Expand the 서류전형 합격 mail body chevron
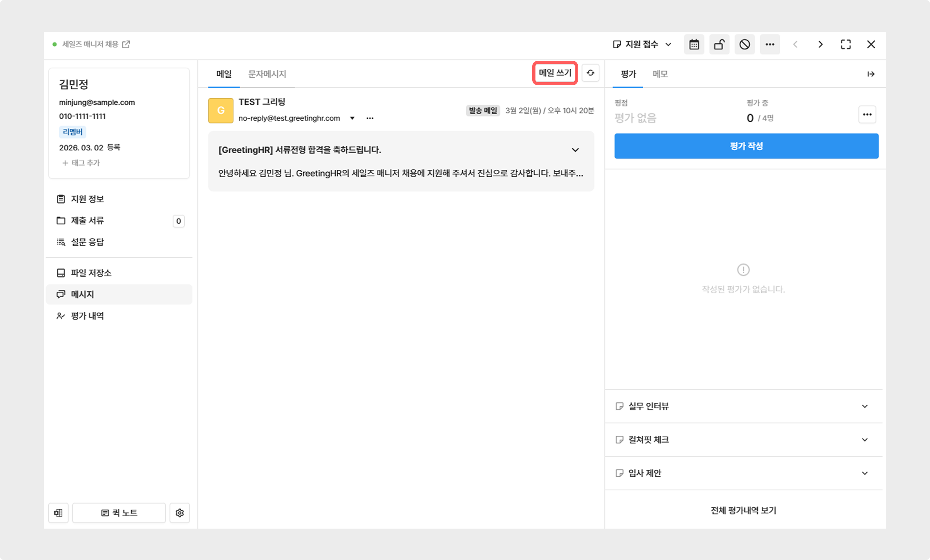Screen dimensions: 930x560 [x=575, y=150]
